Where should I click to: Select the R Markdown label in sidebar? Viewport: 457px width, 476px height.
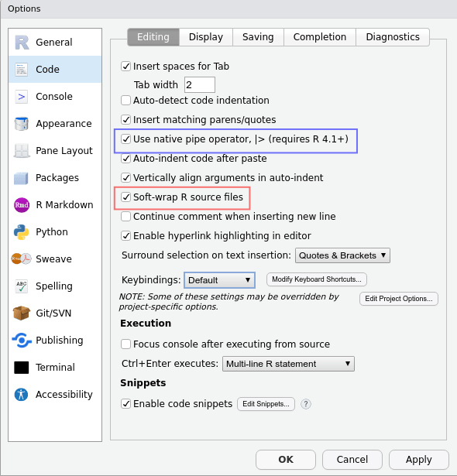coord(64,205)
